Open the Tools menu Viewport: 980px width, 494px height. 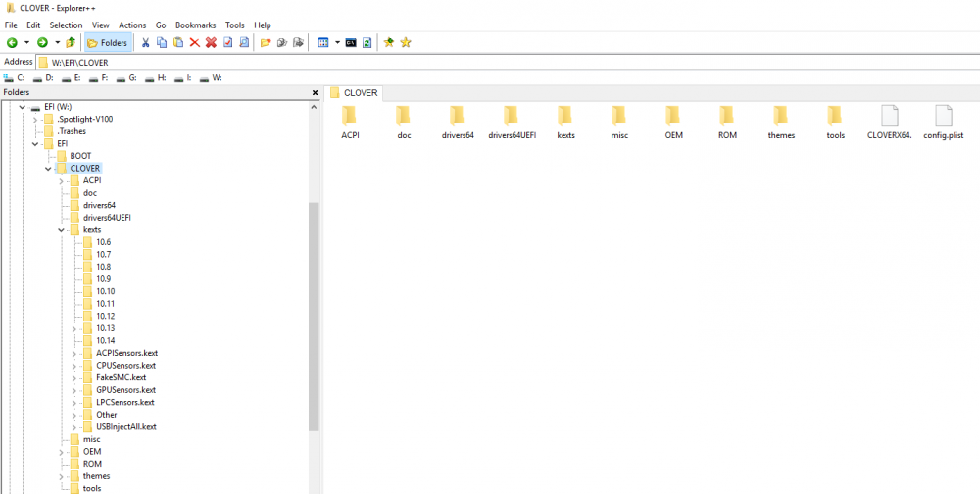click(x=235, y=25)
